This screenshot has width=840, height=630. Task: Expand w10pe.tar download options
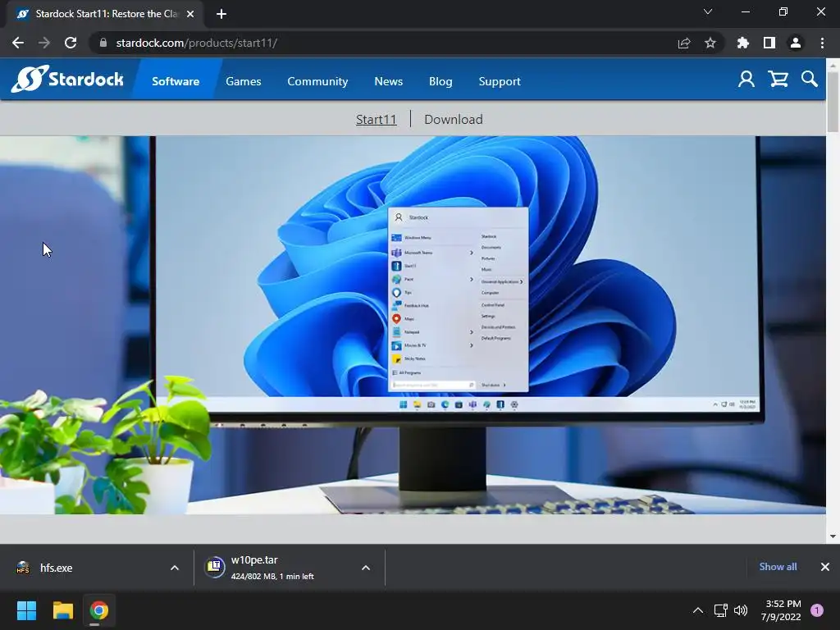(366, 568)
